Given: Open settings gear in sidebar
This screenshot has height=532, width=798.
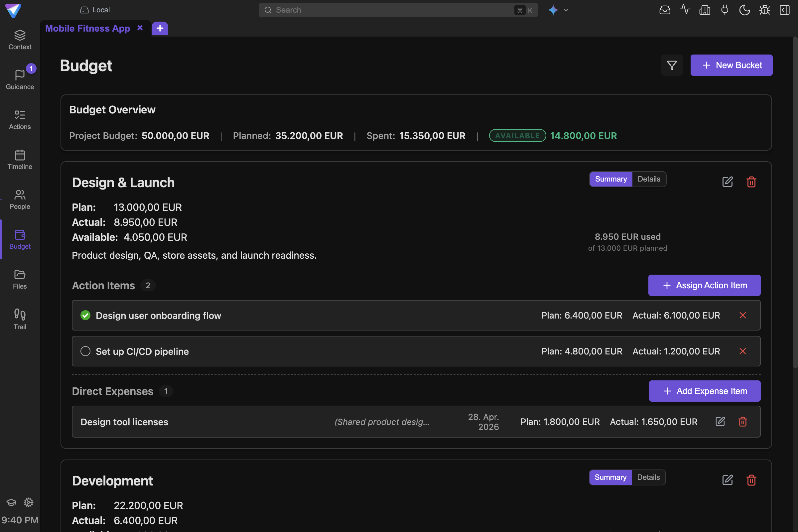Looking at the screenshot, I should [29, 502].
